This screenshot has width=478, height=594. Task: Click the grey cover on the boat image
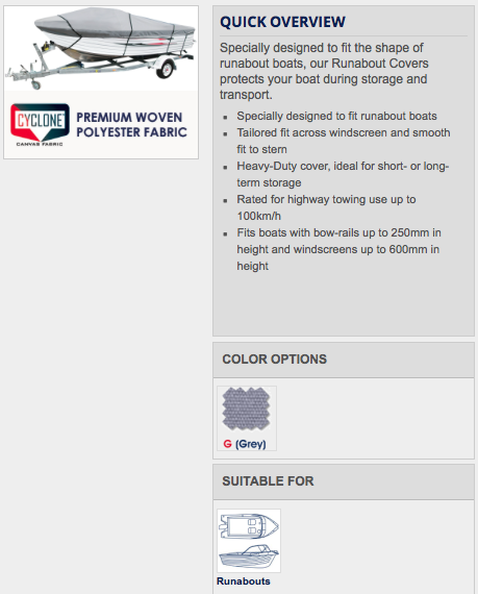click(114, 23)
